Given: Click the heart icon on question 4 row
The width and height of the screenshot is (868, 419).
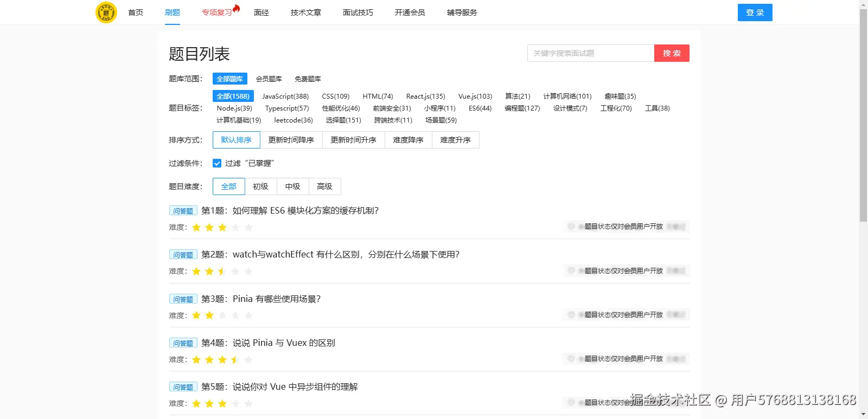Looking at the screenshot, I should click(571, 358).
